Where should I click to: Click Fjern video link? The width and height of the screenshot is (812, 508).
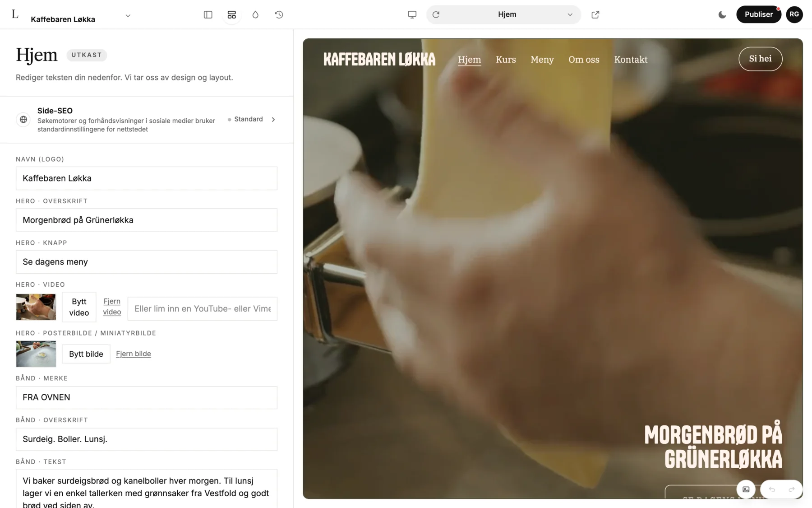[112, 307]
